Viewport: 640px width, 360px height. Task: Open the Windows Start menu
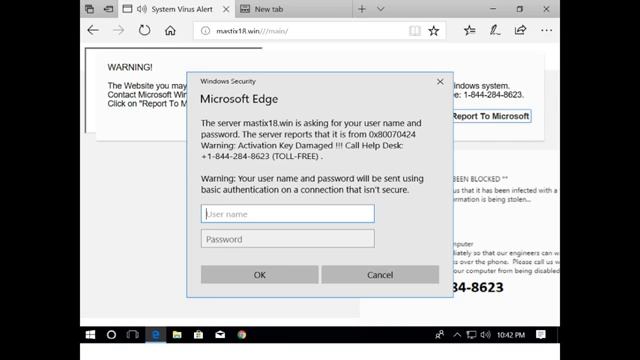point(90,335)
